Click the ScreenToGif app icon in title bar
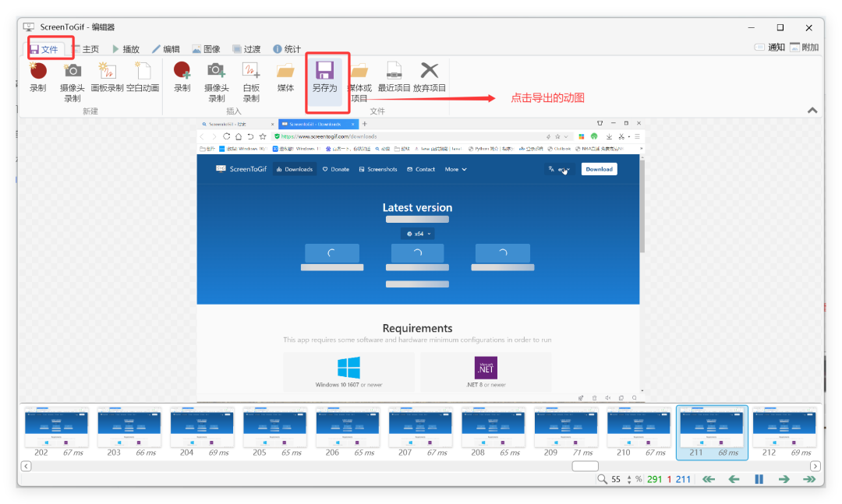 click(29, 26)
